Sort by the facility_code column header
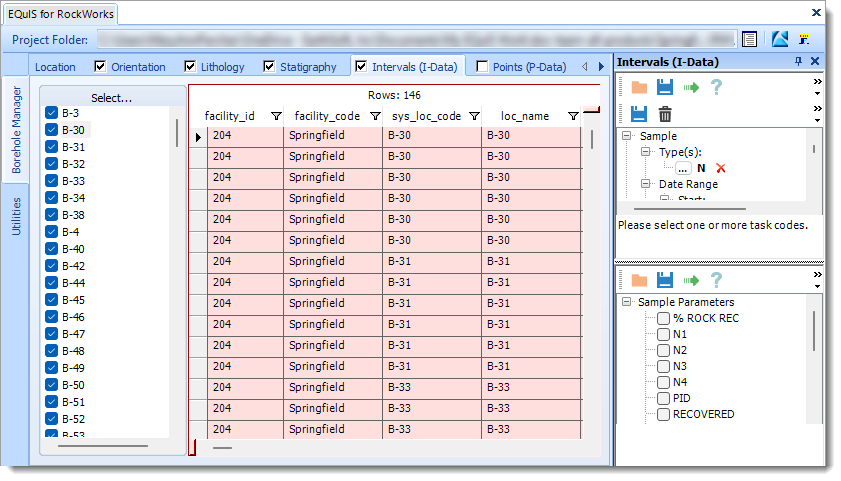Screen dimensions: 841x481 point(327,116)
